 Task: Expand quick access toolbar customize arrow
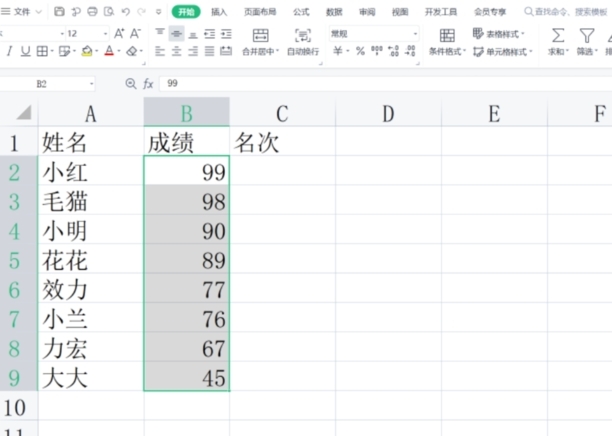pos(158,12)
